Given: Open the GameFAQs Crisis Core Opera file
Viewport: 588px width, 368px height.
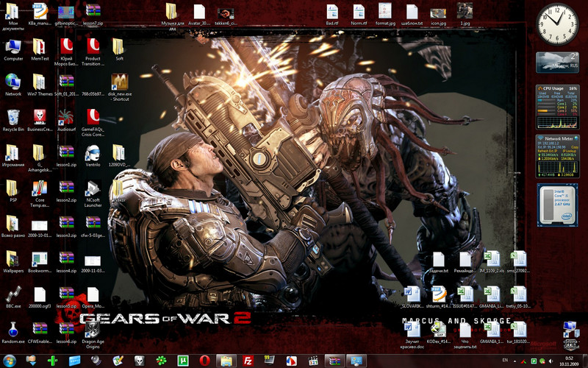Looking at the screenshot, I should [93, 123].
